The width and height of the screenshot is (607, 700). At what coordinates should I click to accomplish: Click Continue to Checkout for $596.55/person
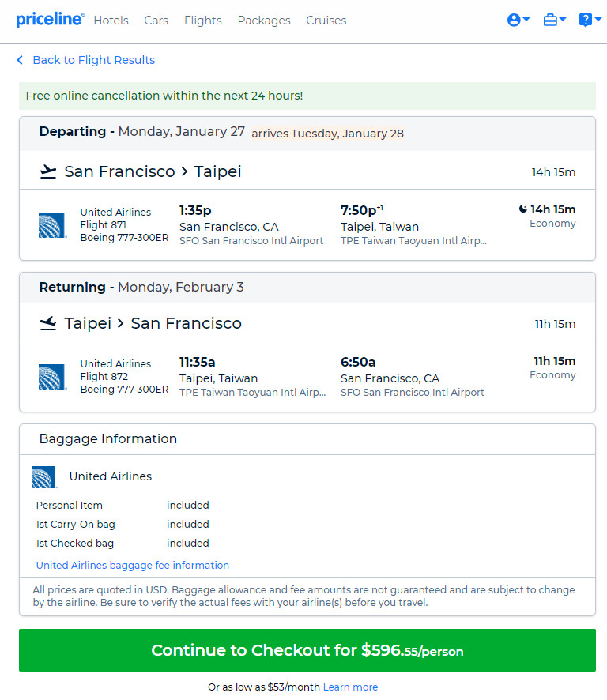click(307, 650)
